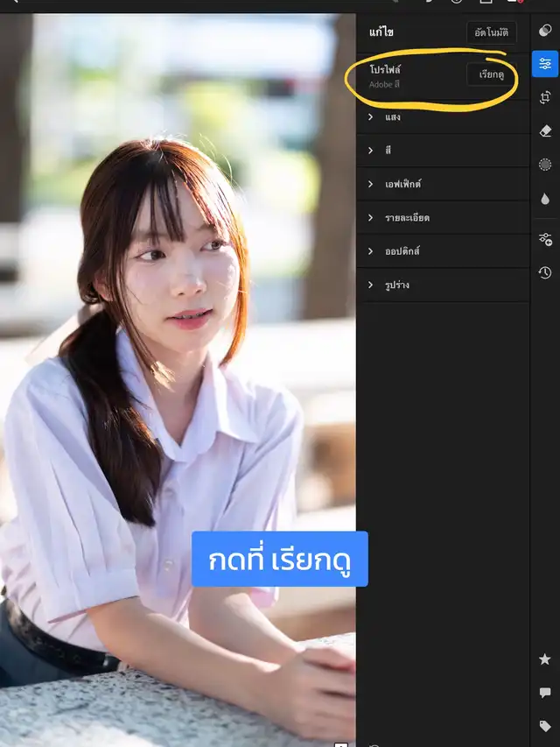Viewport: 560px width, 747px height.
Task: Select the droplet blur tool icon
Action: click(545, 199)
